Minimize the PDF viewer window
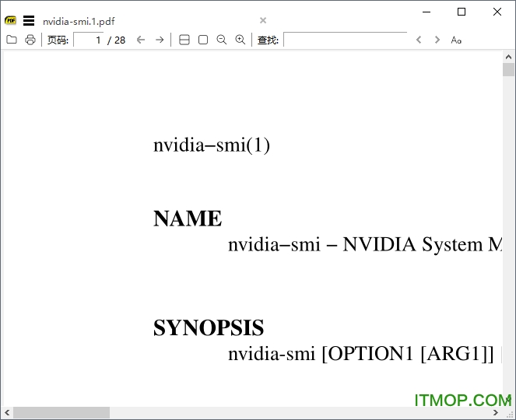 point(426,12)
